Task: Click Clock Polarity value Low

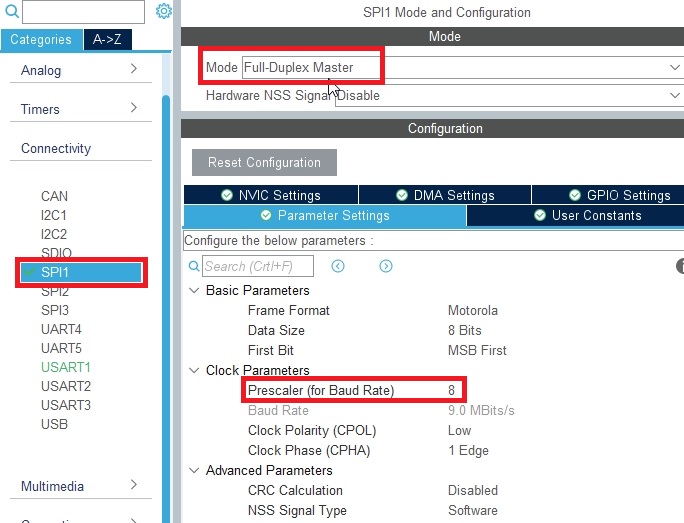Action: 459,431
